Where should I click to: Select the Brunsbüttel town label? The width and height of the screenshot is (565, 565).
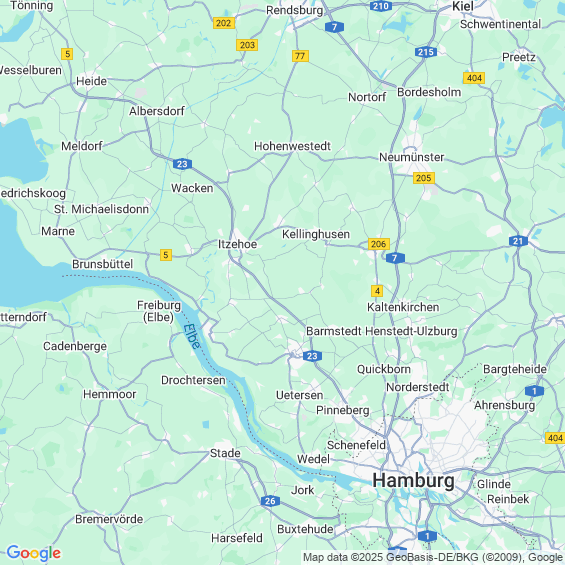(x=103, y=264)
